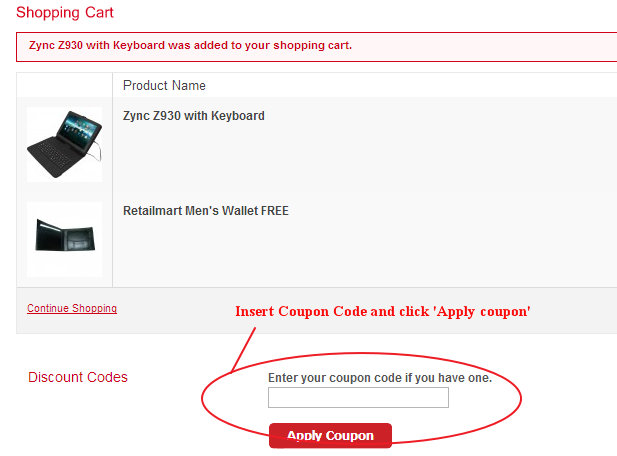This screenshot has width=617, height=456.
Task: Select the Zync Z930 with Keyboard product name
Action: (x=193, y=116)
